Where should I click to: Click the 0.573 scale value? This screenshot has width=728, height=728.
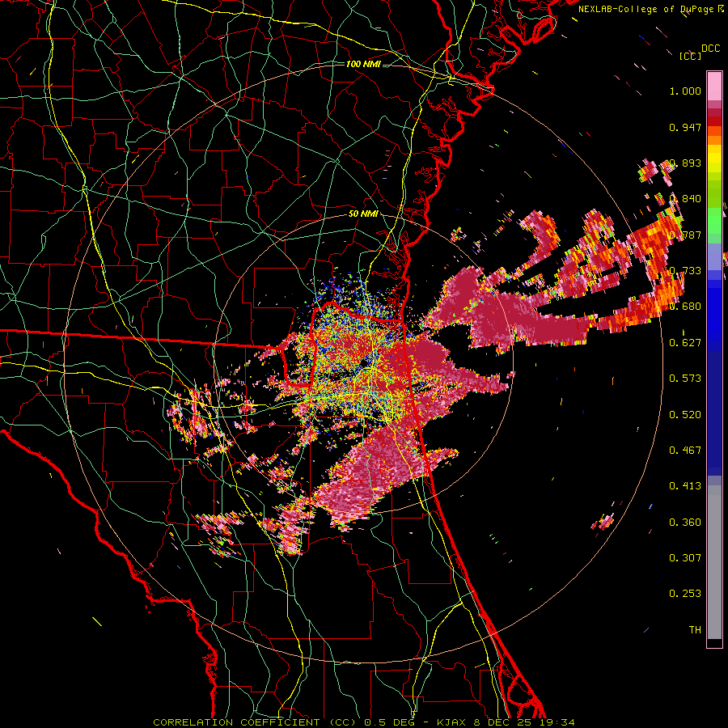pos(685,378)
